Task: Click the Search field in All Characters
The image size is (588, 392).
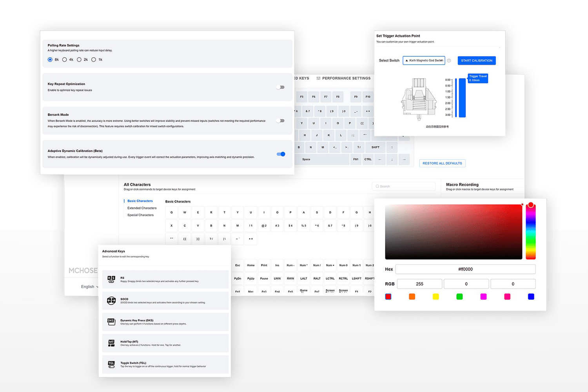Action: pos(404,186)
